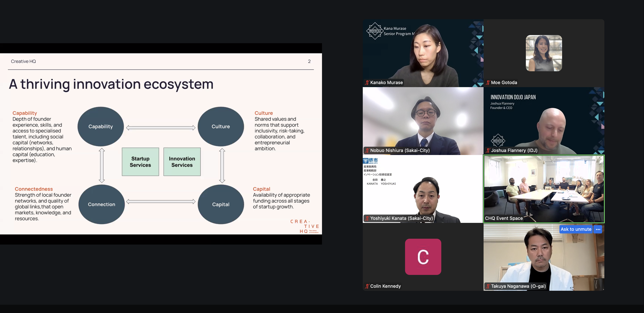Viewport: 644px width, 313px height.
Task: Click the Startup Services box on slide
Action: (x=140, y=162)
